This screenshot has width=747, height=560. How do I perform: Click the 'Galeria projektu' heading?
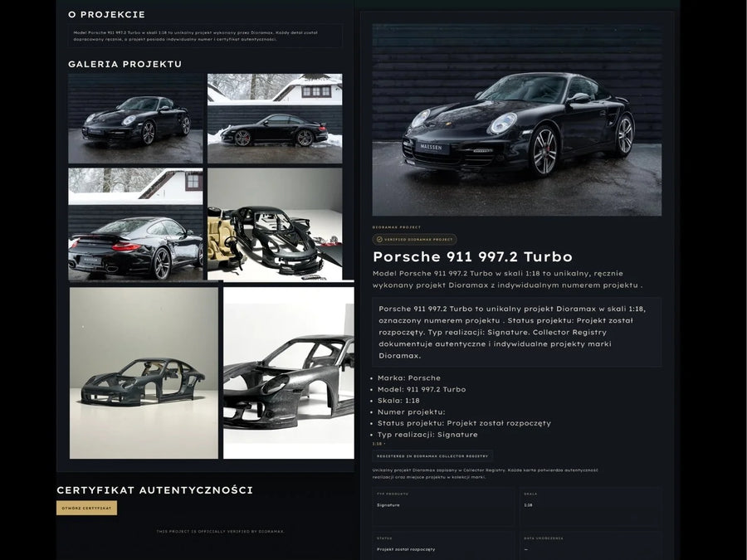(124, 64)
